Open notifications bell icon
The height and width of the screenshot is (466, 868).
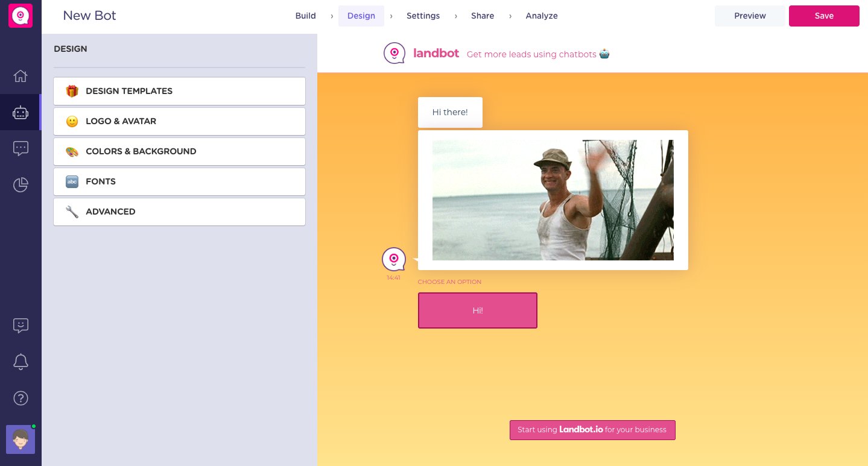(21, 362)
